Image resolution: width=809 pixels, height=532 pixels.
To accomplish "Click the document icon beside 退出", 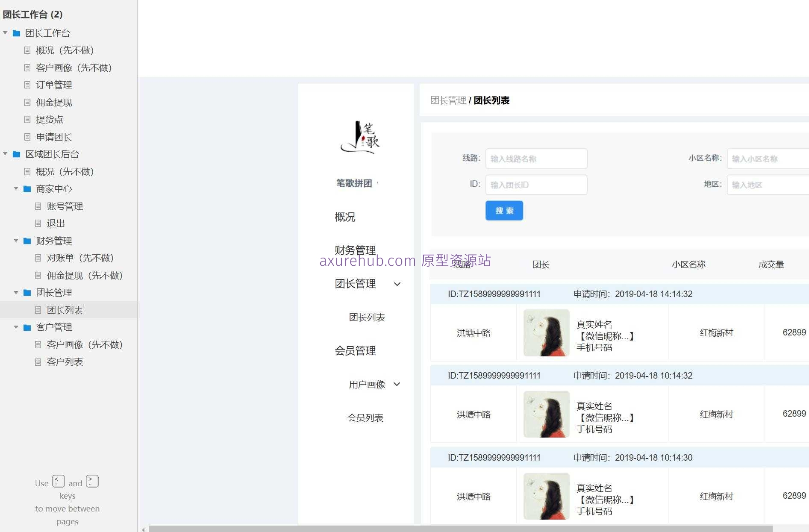I will coord(38,223).
